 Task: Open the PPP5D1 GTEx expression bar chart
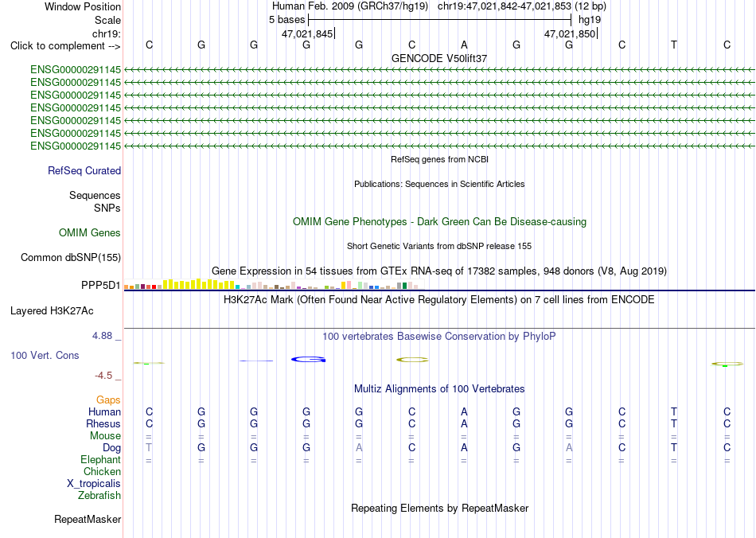click(x=275, y=284)
